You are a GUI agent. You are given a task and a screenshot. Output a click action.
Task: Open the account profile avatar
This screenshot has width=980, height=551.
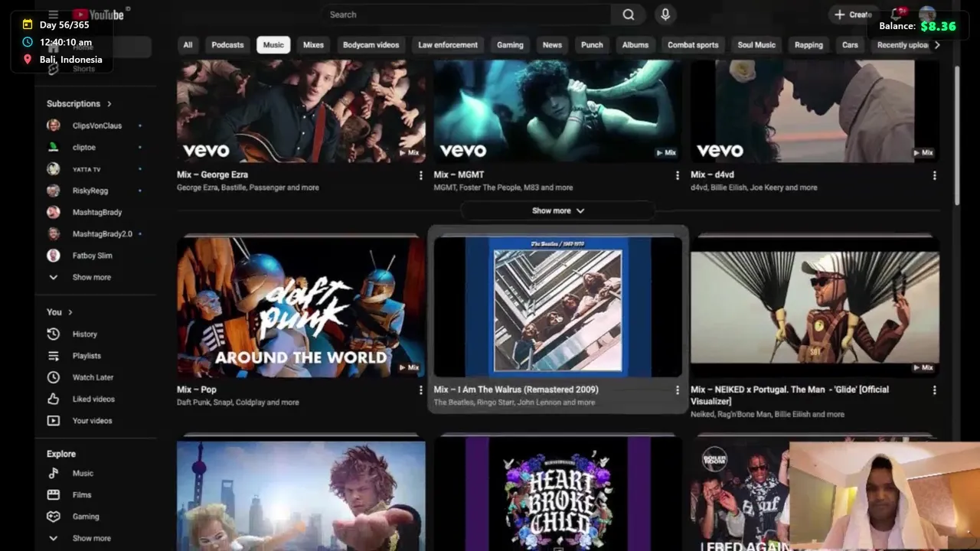tap(927, 15)
